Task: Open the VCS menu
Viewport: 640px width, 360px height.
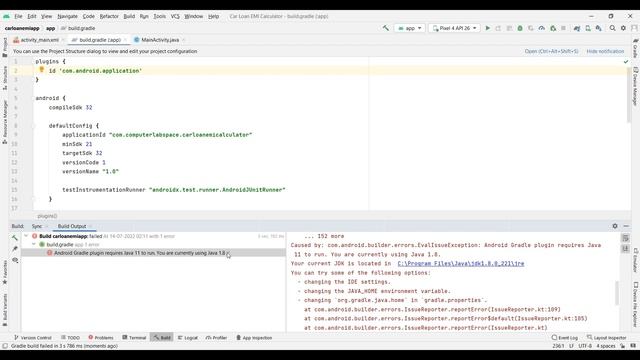Action: [175, 16]
